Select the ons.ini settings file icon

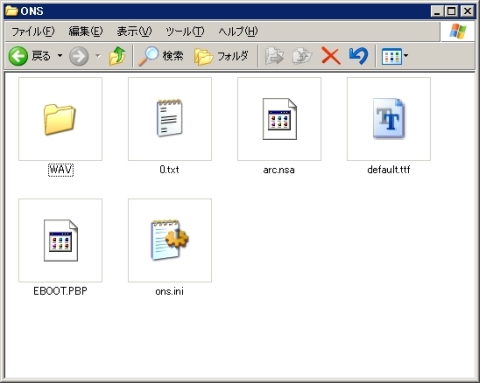170,240
